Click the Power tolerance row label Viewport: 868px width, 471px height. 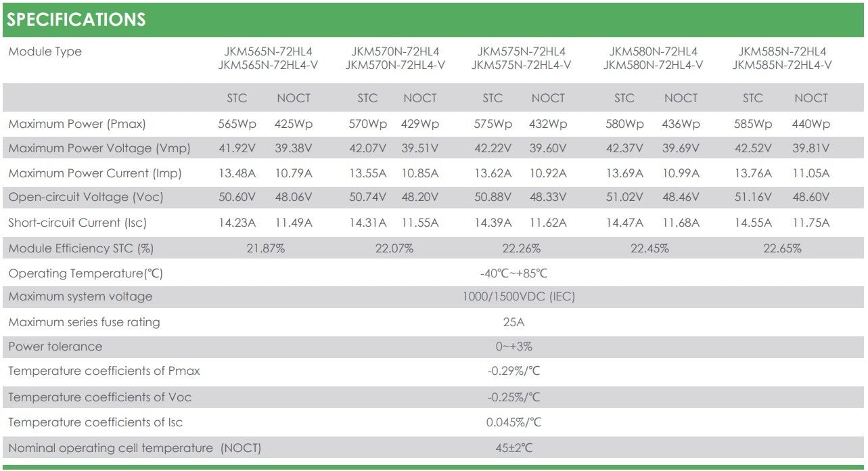coord(55,346)
